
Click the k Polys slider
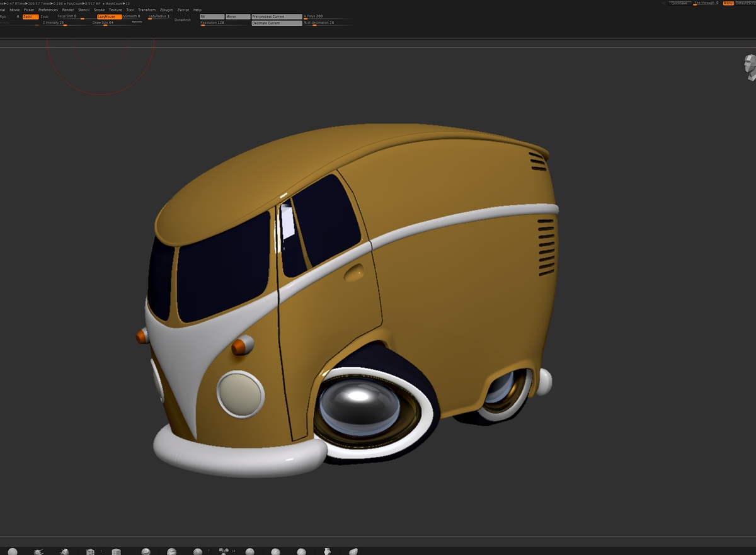click(x=327, y=16)
